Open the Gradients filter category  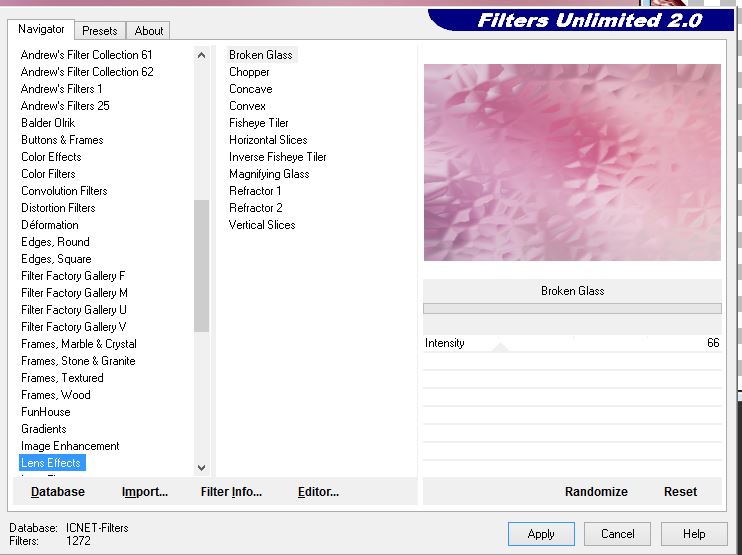tap(44, 429)
